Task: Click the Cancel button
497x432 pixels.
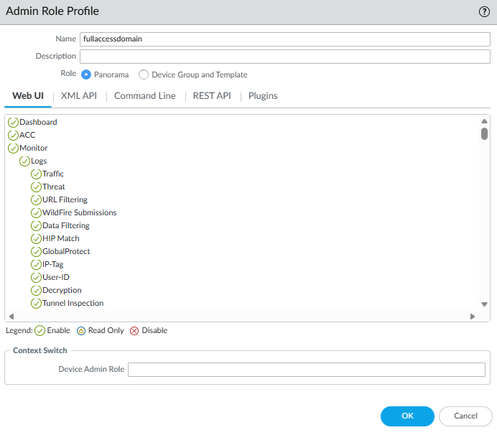Action: [466, 416]
